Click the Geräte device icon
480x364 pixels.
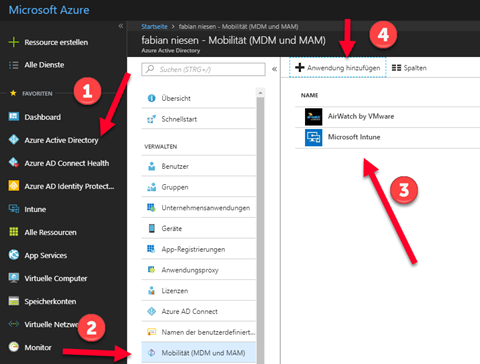pos(151,228)
